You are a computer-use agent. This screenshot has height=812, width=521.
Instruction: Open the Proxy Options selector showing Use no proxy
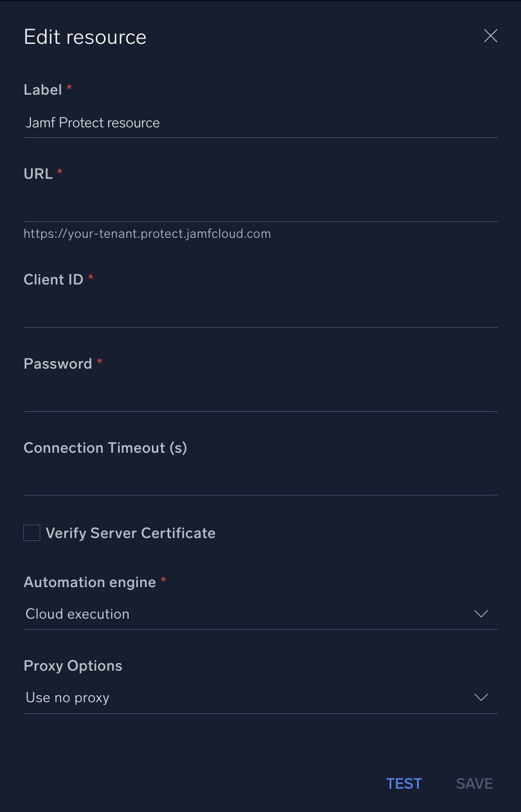point(260,697)
